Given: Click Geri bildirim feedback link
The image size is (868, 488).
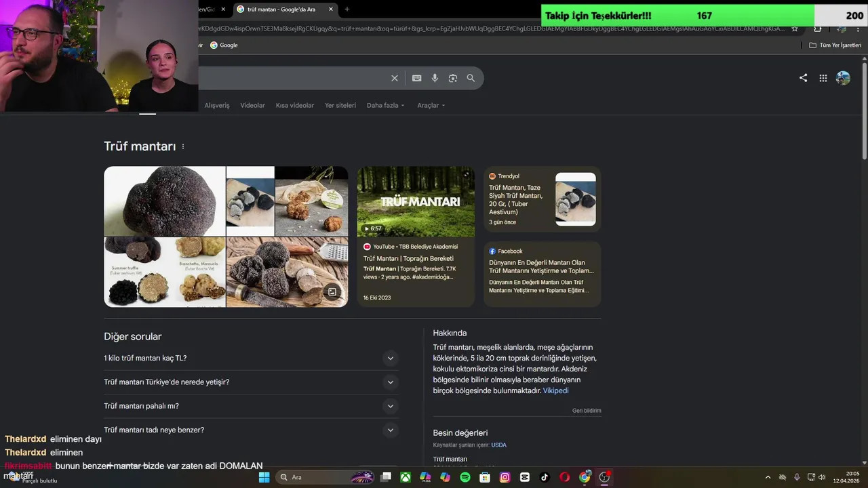Looking at the screenshot, I should coord(587,411).
